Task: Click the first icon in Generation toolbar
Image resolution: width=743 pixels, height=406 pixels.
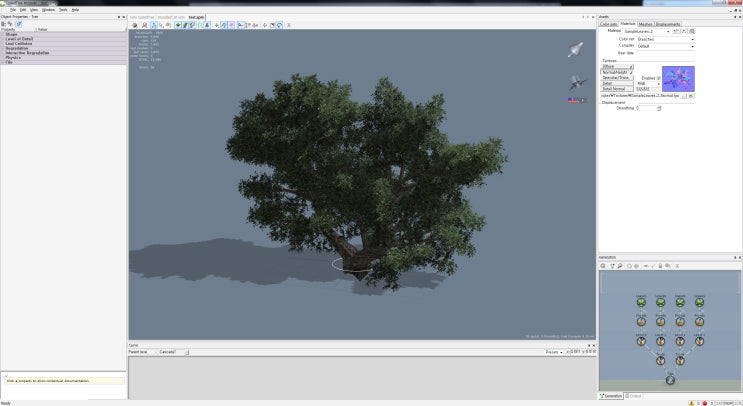Action: click(x=603, y=266)
